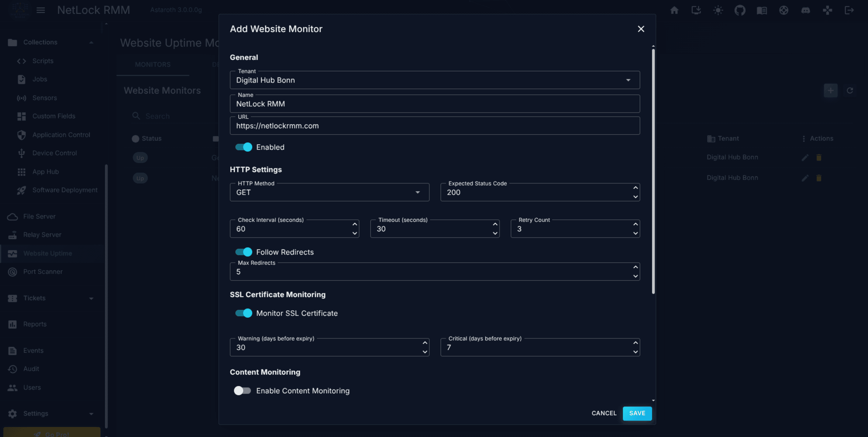Click the URL input field

click(x=435, y=126)
